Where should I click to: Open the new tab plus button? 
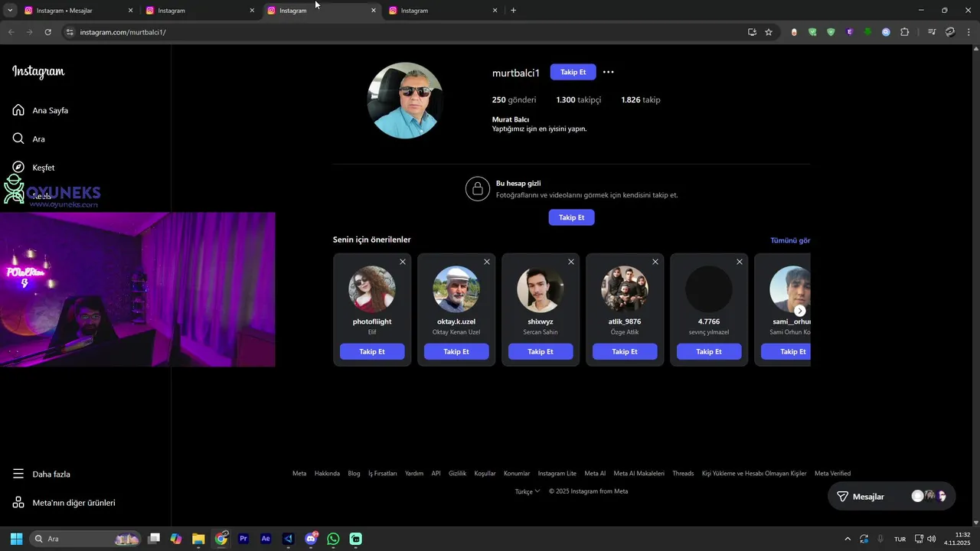tap(513, 11)
